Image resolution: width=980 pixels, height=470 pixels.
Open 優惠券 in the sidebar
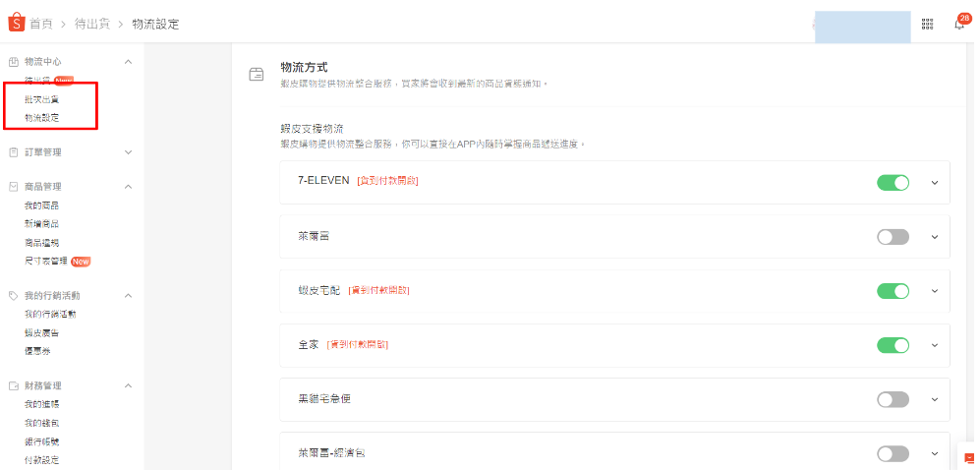37,351
